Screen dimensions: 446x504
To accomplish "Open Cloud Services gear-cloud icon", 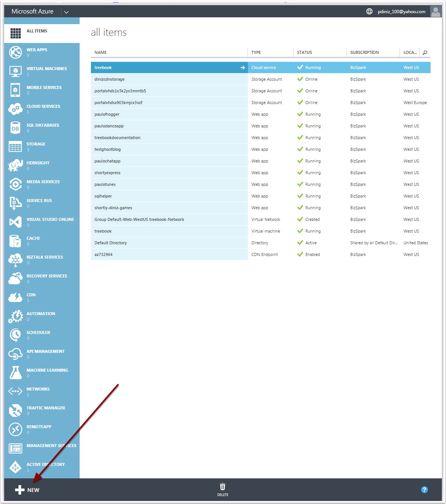I will [15, 109].
